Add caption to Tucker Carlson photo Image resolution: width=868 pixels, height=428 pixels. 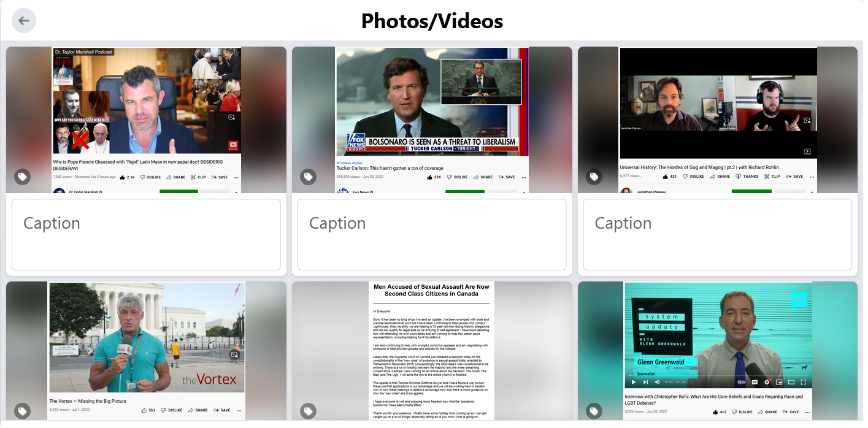432,234
